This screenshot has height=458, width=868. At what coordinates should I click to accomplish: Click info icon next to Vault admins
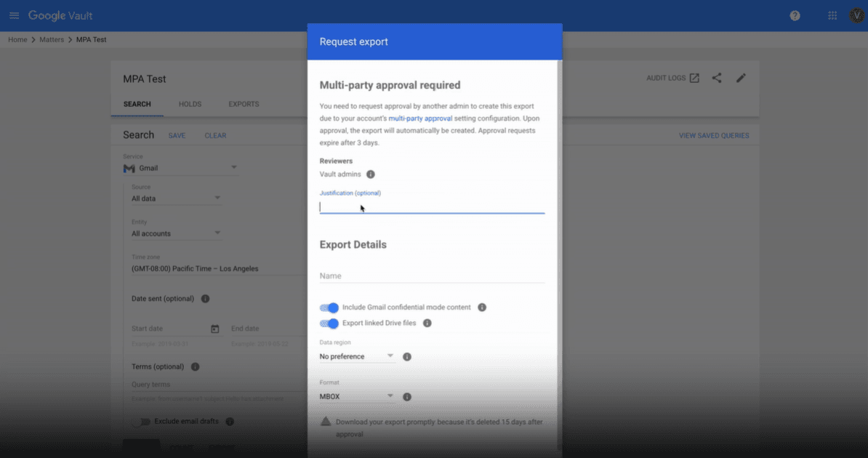(371, 174)
